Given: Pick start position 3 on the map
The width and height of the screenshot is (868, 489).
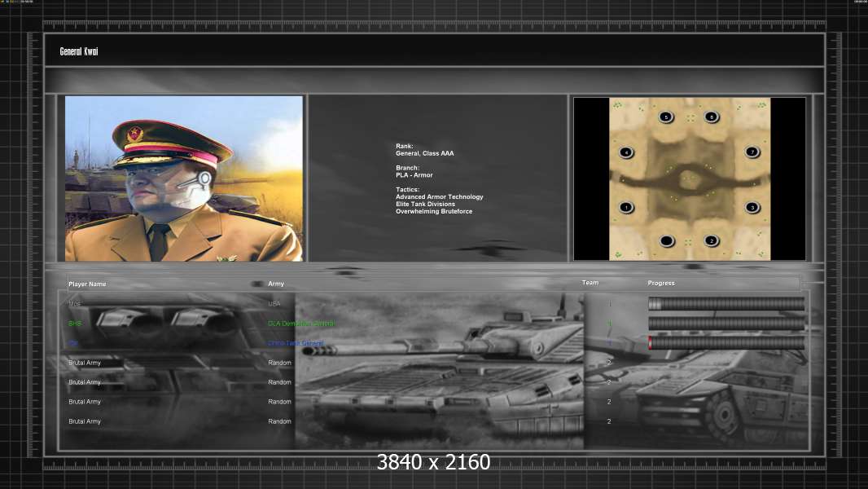Looking at the screenshot, I should (752, 208).
